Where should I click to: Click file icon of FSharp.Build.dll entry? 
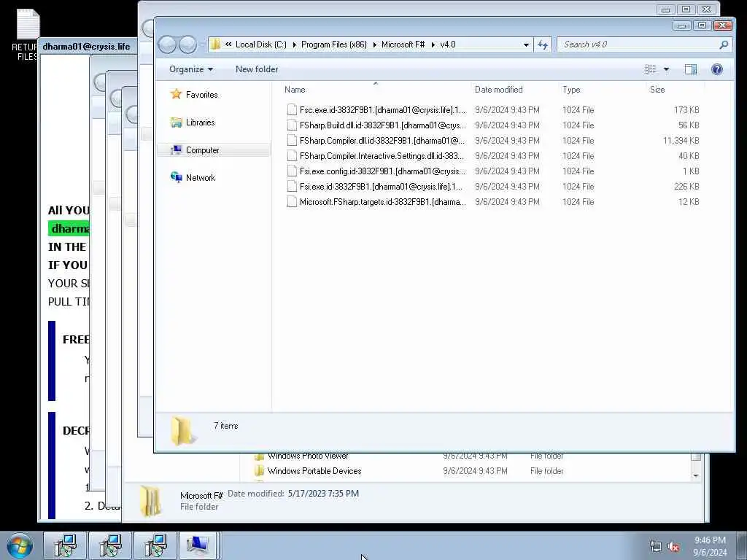click(x=292, y=125)
